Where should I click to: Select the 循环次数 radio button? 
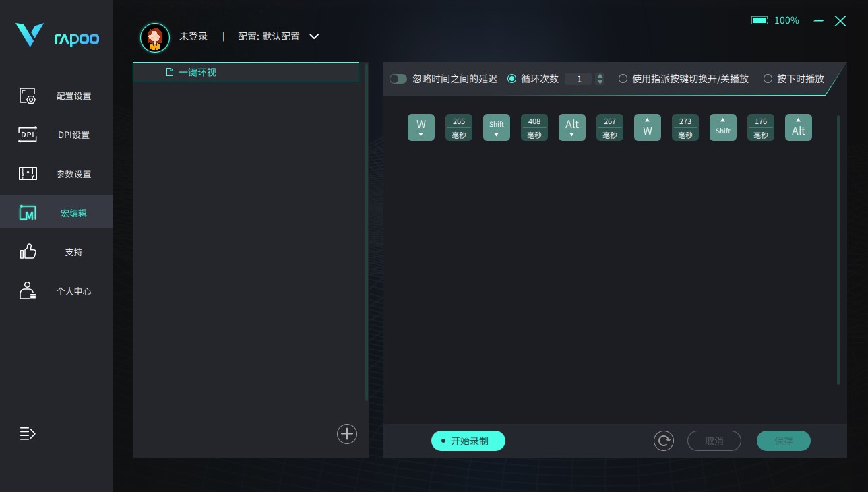pyautogui.click(x=511, y=79)
